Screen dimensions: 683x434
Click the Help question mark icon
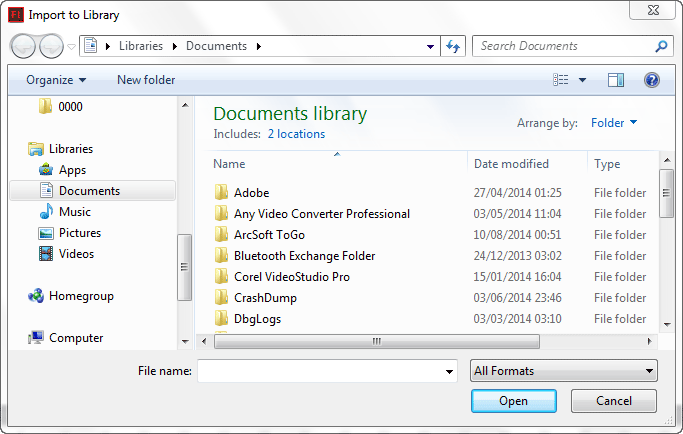[652, 80]
